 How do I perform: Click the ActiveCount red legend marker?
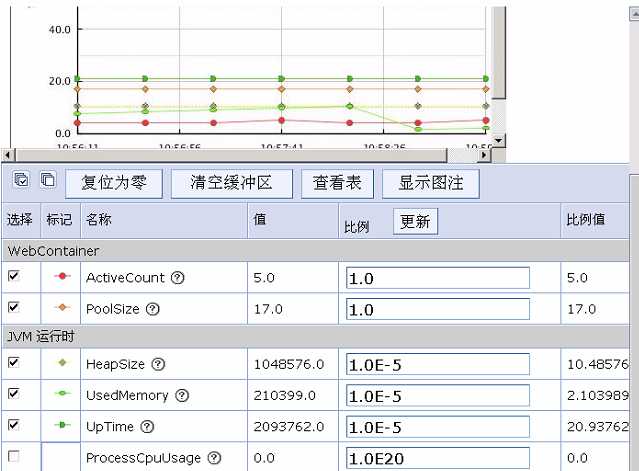(x=62, y=276)
